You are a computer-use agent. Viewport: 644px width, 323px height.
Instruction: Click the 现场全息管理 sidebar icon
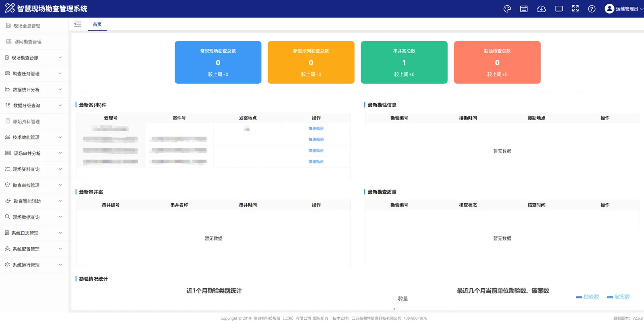(8, 25)
